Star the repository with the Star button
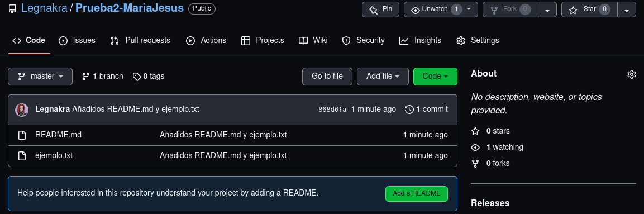This screenshot has width=644, height=214. coord(589,9)
